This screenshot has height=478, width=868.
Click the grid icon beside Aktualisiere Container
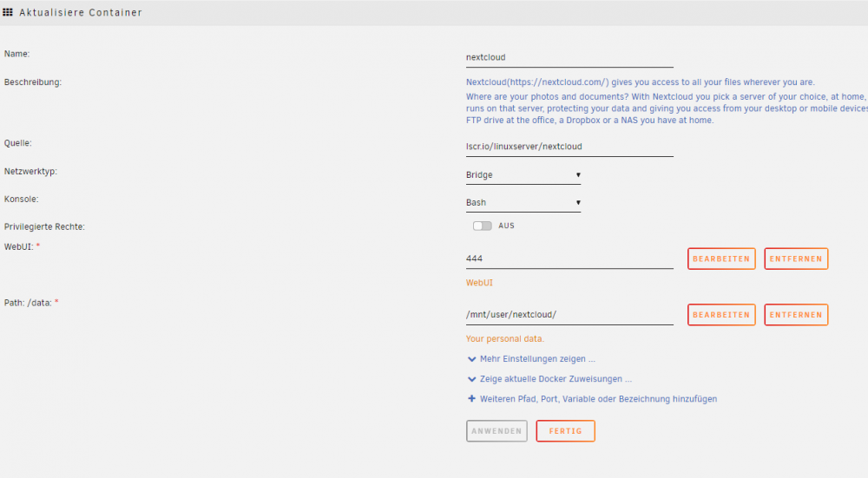point(8,12)
